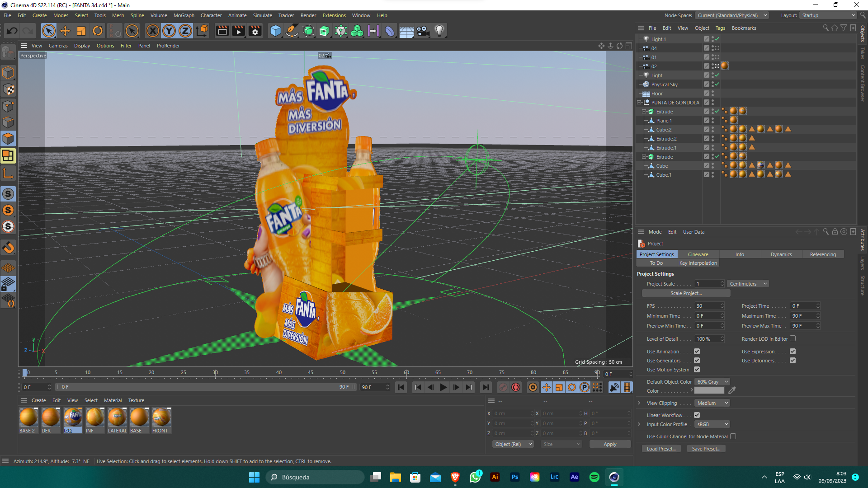This screenshot has height=488, width=868.
Task: Add a light using bulb icon
Action: pos(439,31)
